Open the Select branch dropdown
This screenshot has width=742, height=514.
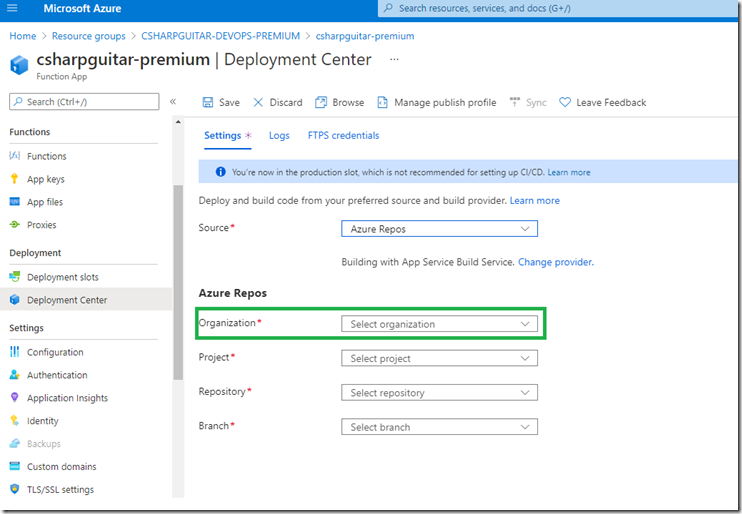(439, 427)
